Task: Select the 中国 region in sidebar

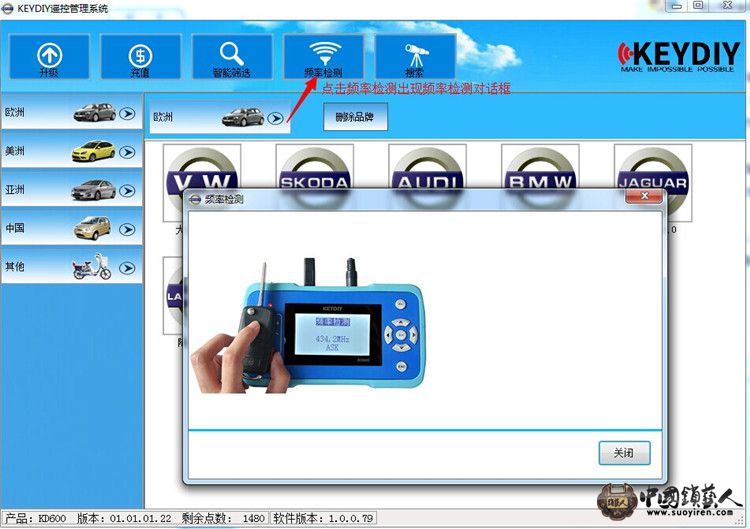Action: pyautogui.click(x=72, y=228)
